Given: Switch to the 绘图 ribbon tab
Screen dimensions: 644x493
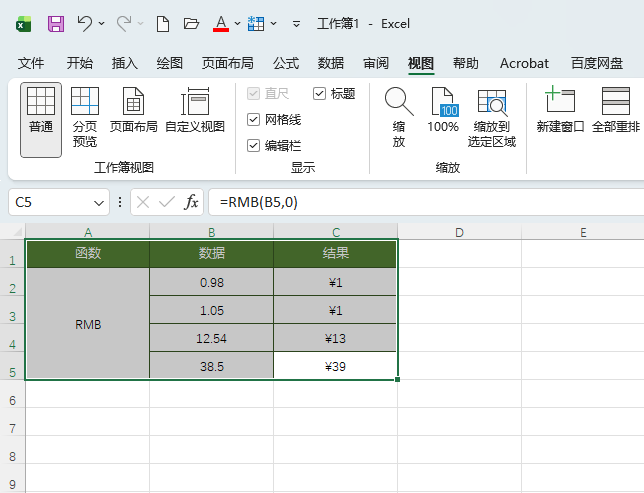Looking at the screenshot, I should click(x=170, y=63).
